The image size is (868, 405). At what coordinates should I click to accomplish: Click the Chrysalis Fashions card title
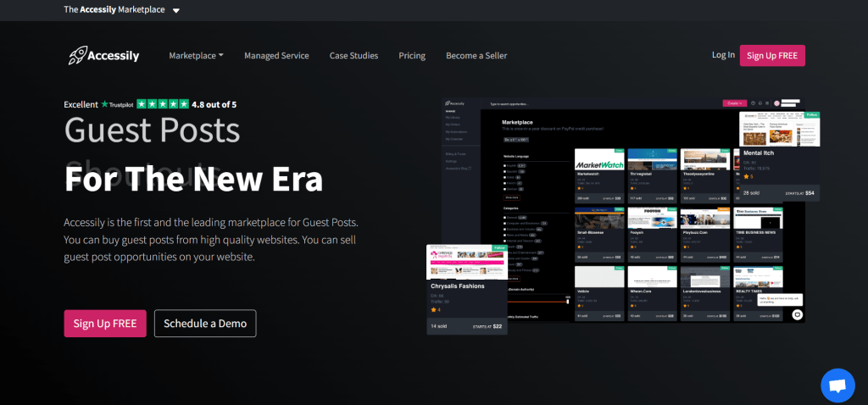(458, 286)
